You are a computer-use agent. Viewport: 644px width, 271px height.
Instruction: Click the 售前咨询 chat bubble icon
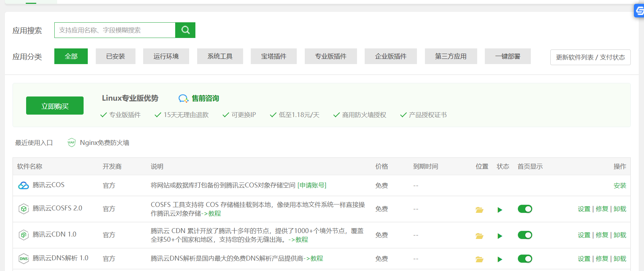(183, 99)
